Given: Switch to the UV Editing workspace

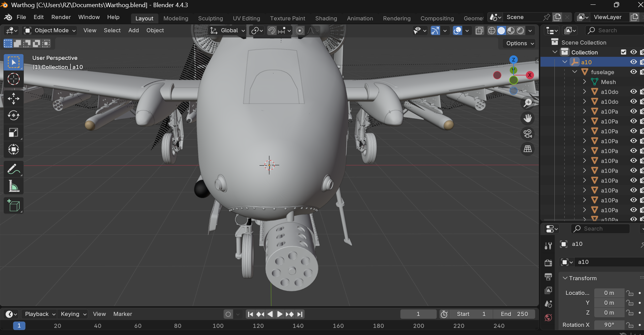Looking at the screenshot, I should pyautogui.click(x=247, y=18).
